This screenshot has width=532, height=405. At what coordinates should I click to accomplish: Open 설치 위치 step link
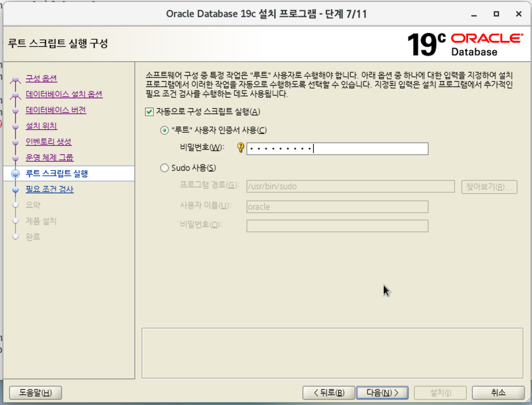point(42,126)
